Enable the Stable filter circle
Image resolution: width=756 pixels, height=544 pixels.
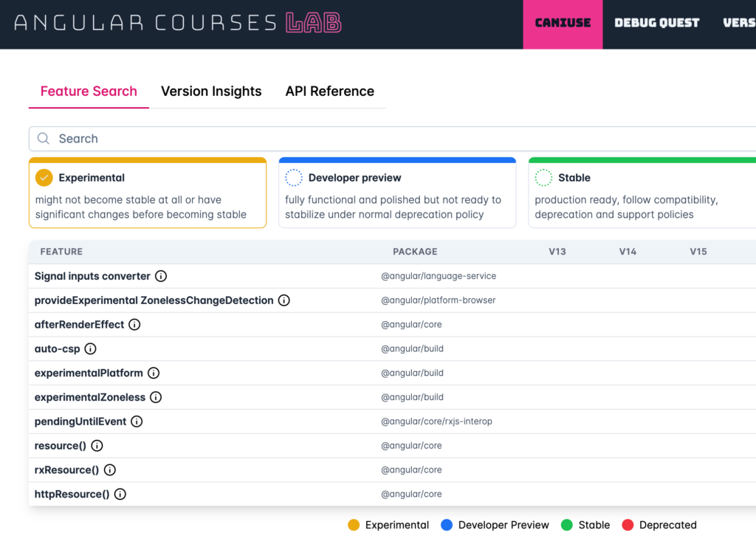pos(543,178)
